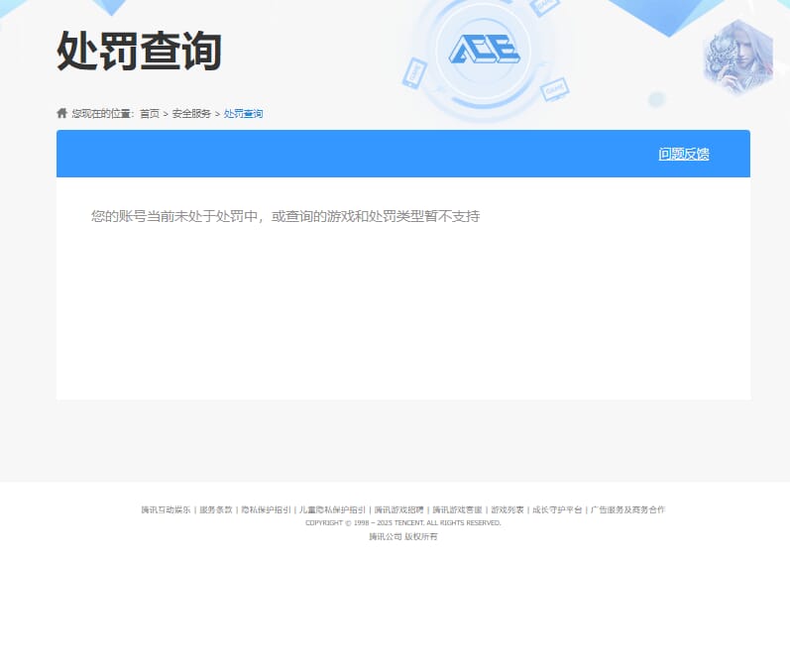
Task: Open 腾讯游戏客服 footer link
Action: click(x=457, y=509)
